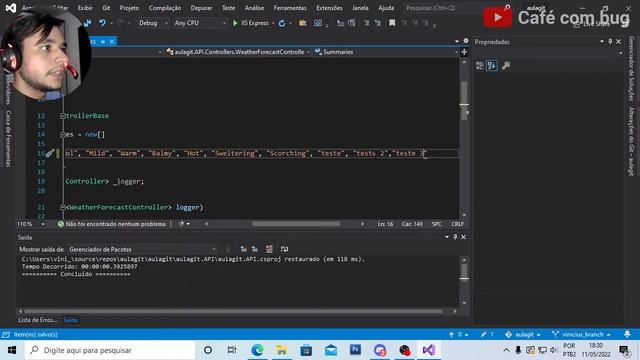Click 'Não foi encontrado nenhum problema' status
The height and width of the screenshot is (360, 640).
pos(111,224)
